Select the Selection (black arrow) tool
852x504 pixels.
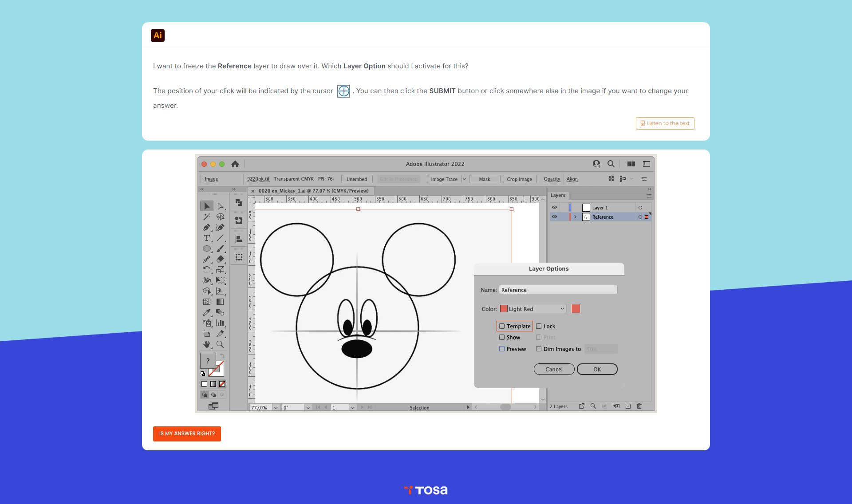(x=206, y=206)
